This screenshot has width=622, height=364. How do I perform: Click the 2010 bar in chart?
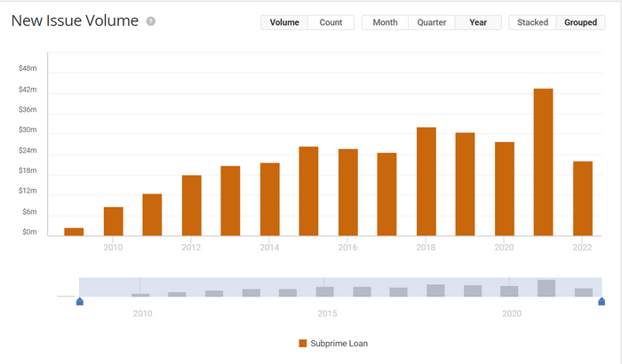[x=114, y=221]
